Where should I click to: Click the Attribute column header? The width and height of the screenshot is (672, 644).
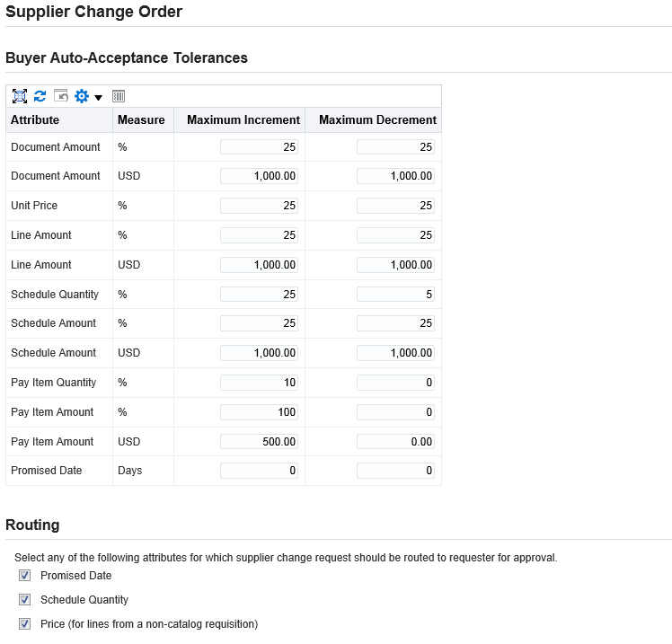click(x=35, y=120)
